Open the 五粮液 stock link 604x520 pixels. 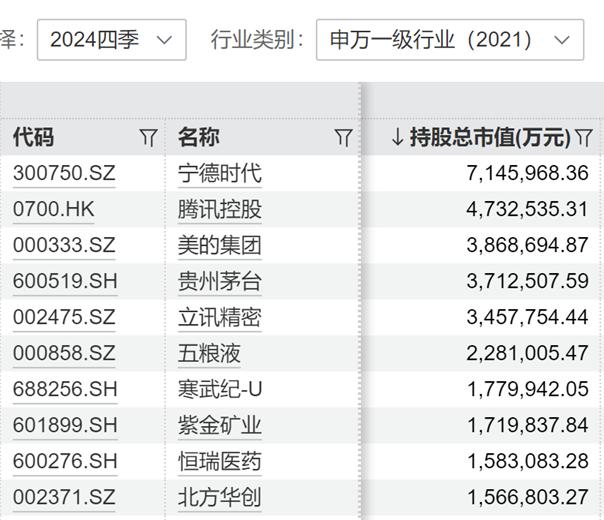coord(209,353)
